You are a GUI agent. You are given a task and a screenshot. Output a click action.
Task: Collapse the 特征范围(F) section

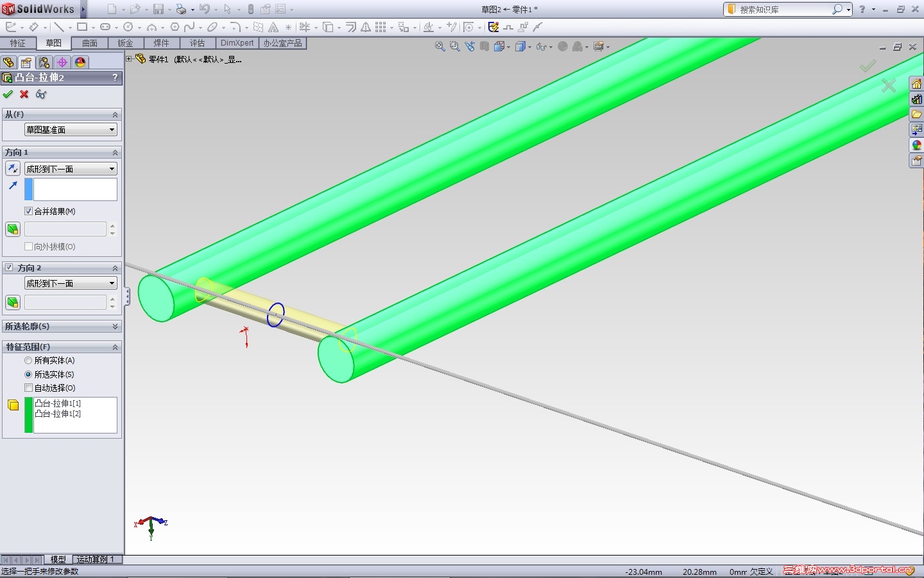click(x=116, y=347)
